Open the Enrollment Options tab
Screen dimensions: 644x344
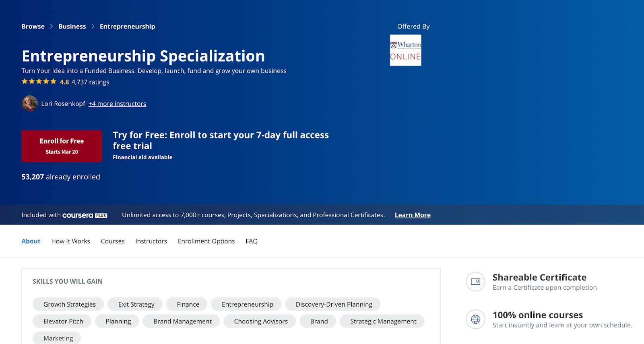click(x=206, y=241)
